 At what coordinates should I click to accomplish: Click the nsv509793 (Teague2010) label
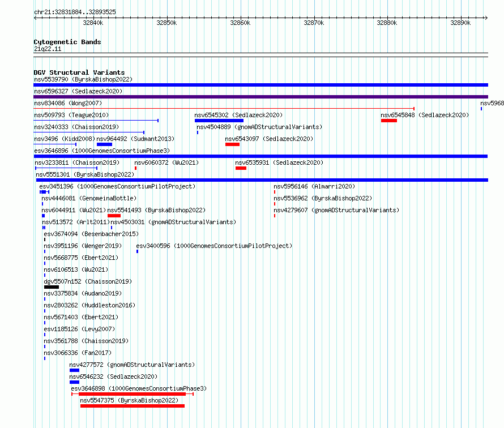[71, 115]
